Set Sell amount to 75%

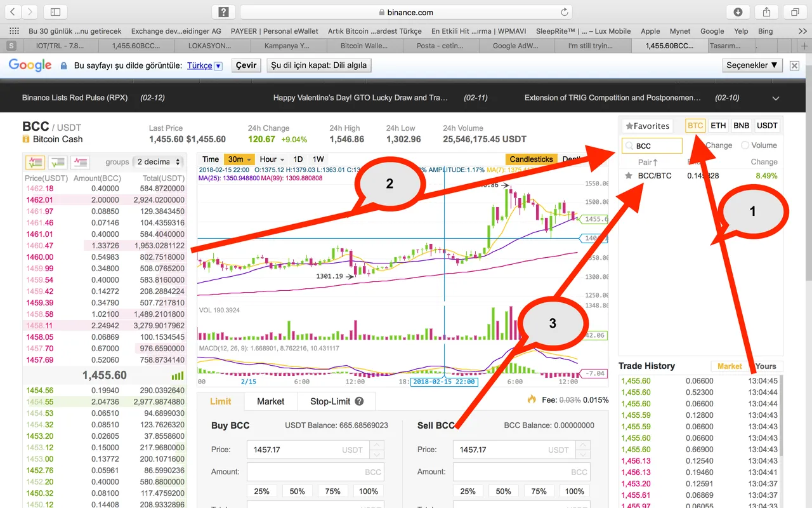[539, 491]
